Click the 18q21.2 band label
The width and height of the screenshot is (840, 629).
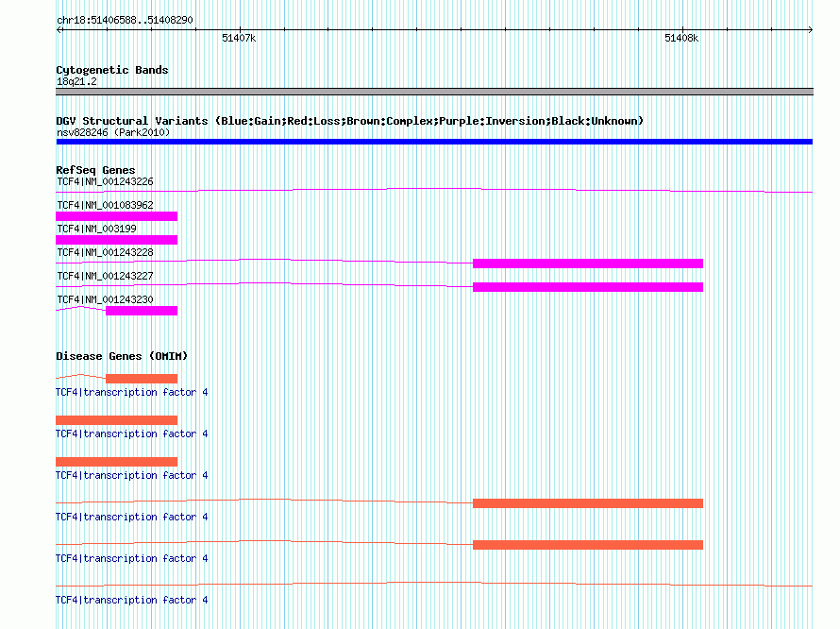(x=76, y=81)
